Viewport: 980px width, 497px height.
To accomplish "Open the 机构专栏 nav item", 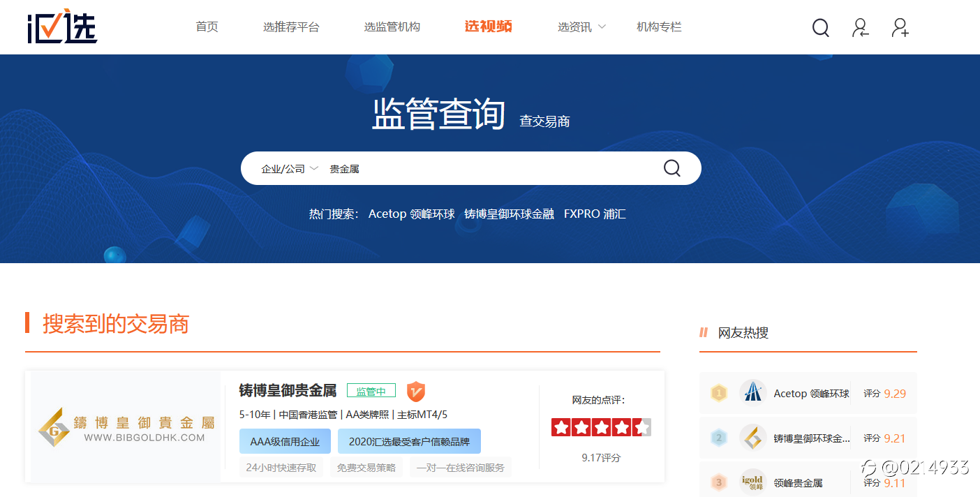I will pyautogui.click(x=659, y=27).
